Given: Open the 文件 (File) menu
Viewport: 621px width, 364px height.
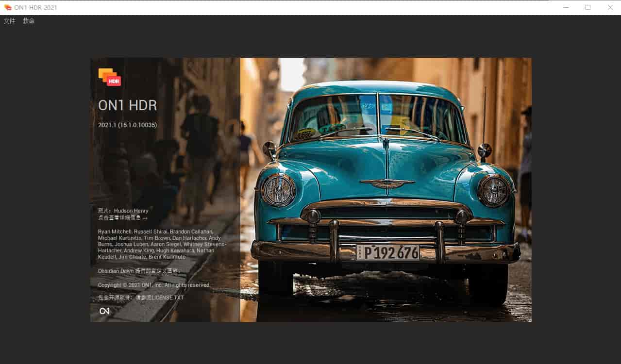Looking at the screenshot, I should pyautogui.click(x=10, y=21).
